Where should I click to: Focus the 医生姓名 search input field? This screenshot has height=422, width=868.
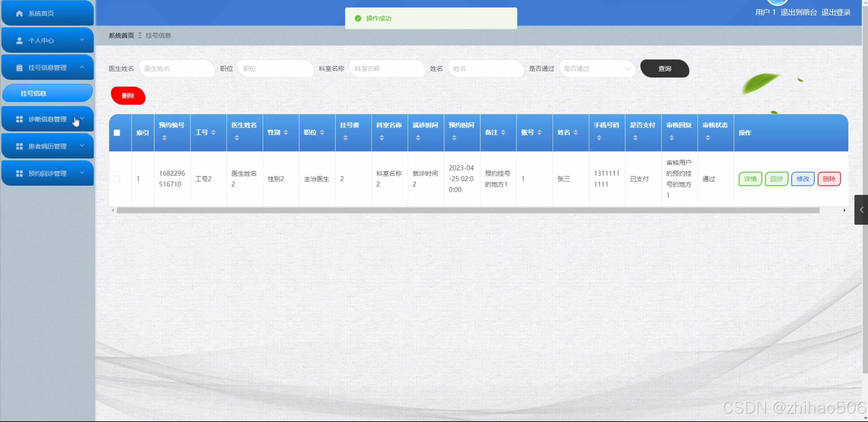176,69
